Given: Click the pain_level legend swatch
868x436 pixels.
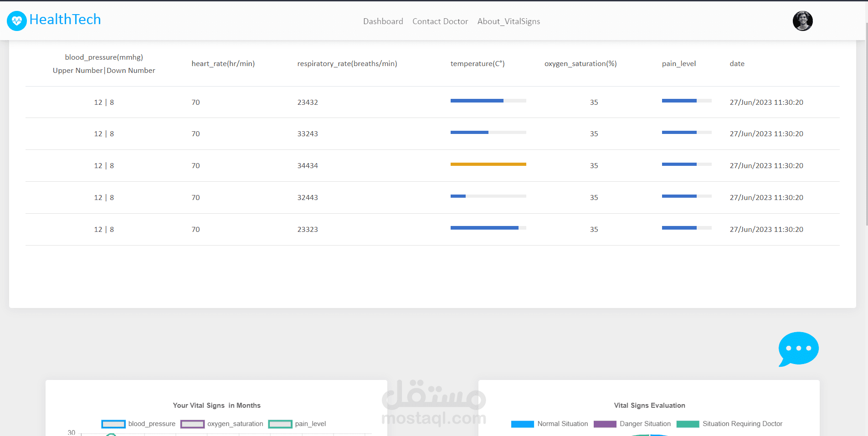Looking at the screenshot, I should coord(280,424).
